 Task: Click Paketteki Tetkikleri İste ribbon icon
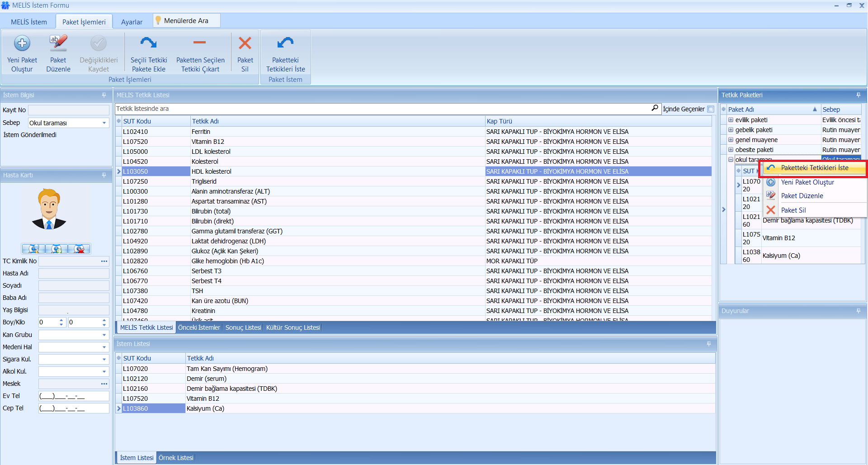[x=285, y=43]
